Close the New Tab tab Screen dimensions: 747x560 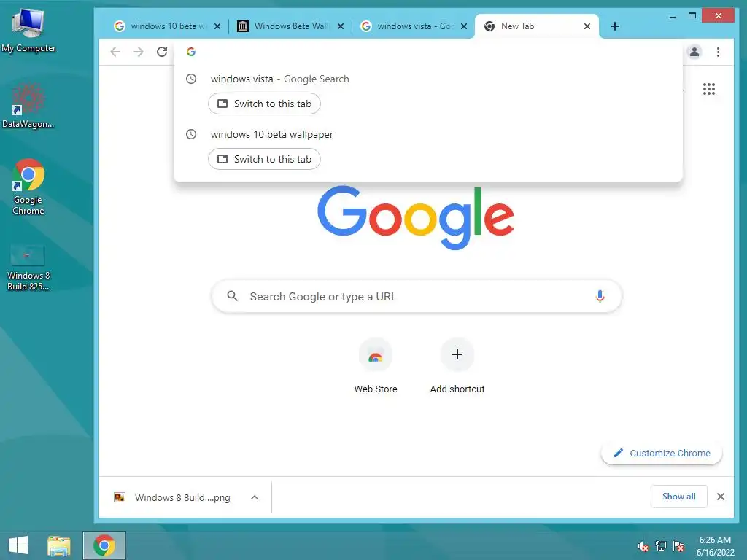click(587, 26)
